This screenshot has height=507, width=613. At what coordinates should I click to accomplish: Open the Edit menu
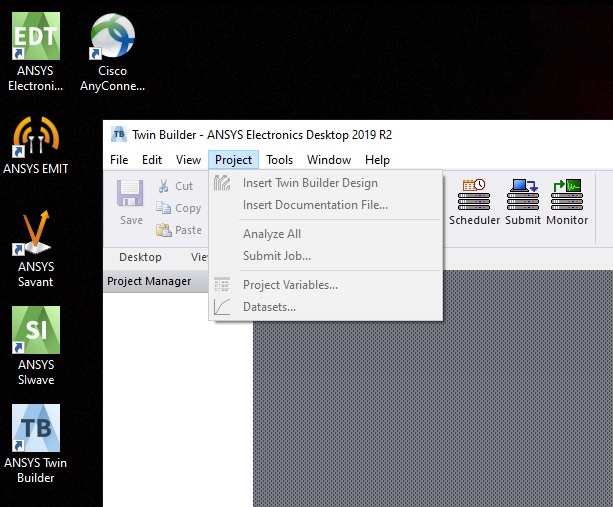point(152,160)
